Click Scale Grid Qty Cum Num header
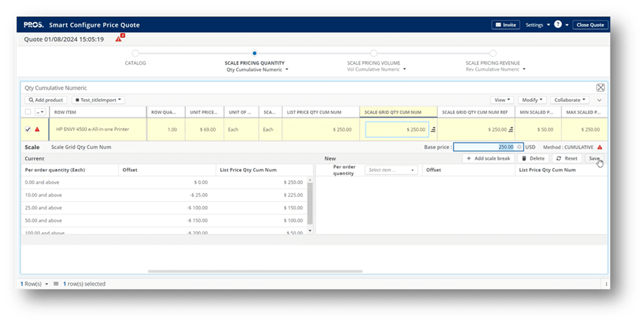 tap(399, 112)
